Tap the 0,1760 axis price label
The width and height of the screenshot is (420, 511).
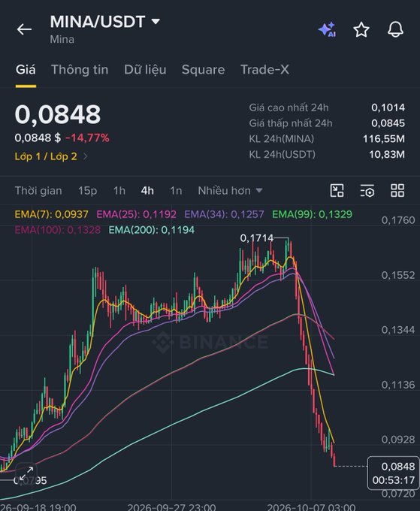(x=398, y=220)
